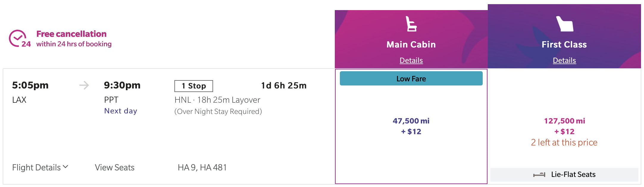Switch to the Main Cabin column header
644x187 pixels.
pyautogui.click(x=411, y=44)
